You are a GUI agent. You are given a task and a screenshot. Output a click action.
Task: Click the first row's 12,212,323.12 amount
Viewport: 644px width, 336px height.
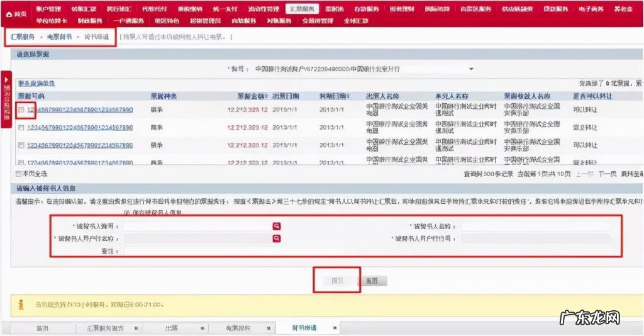point(248,109)
